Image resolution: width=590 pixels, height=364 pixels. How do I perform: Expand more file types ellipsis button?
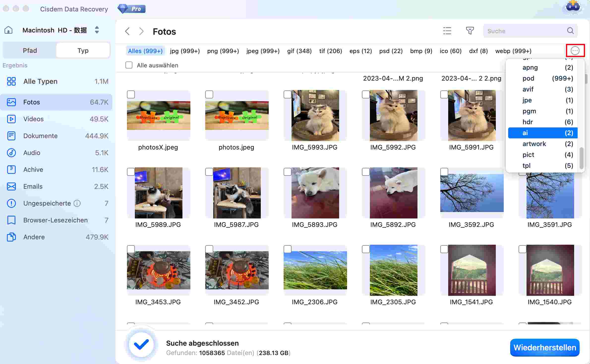575,51
